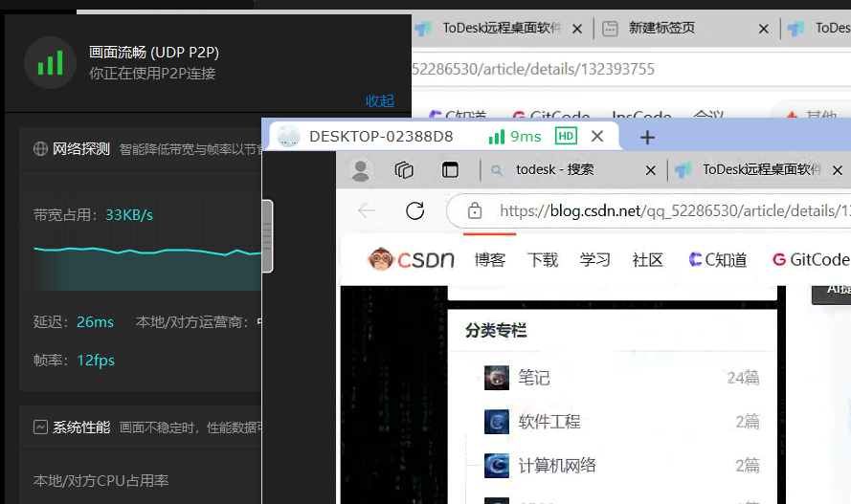851x504 pixels.
Task: Close the inner ToDesk远程桌面软件 tab
Action: click(838, 170)
